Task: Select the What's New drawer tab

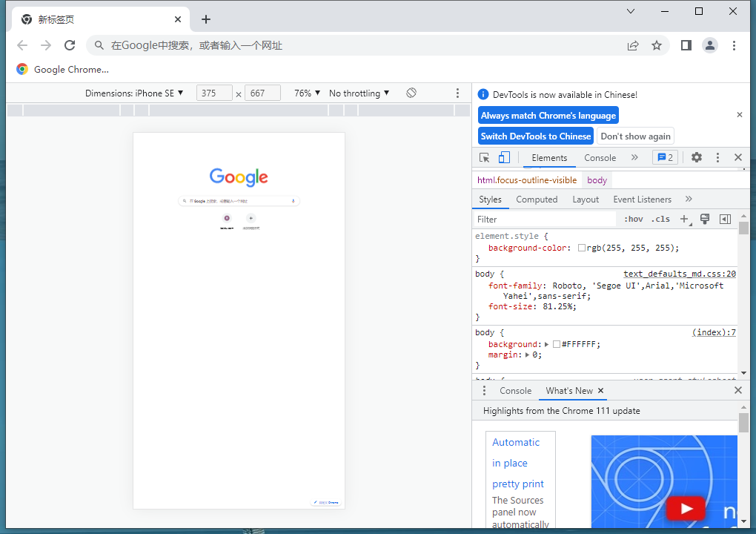Action: click(x=569, y=391)
